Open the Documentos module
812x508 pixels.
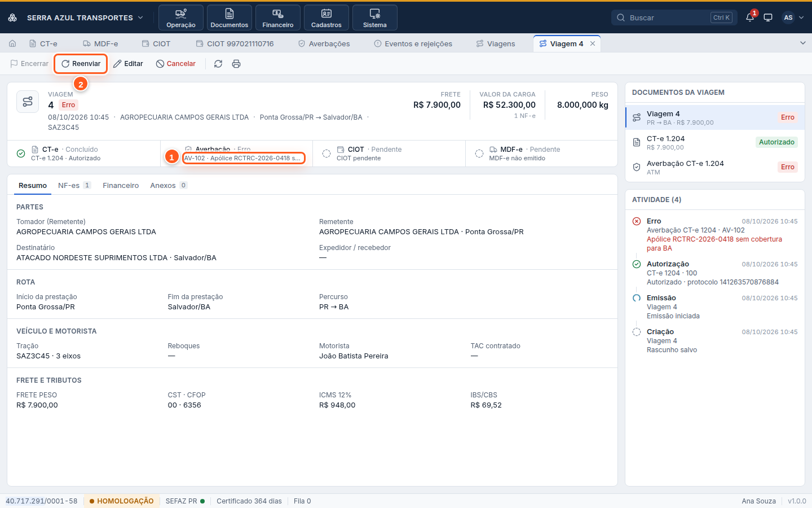point(230,17)
